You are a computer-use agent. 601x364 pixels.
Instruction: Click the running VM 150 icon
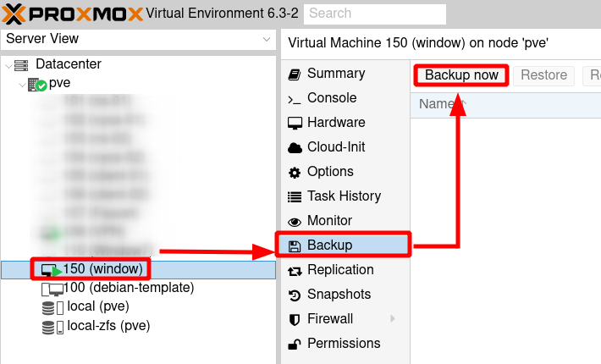(52, 270)
